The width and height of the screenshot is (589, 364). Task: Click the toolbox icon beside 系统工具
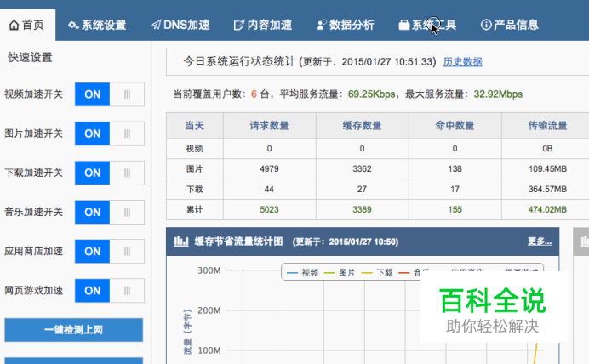(403, 26)
